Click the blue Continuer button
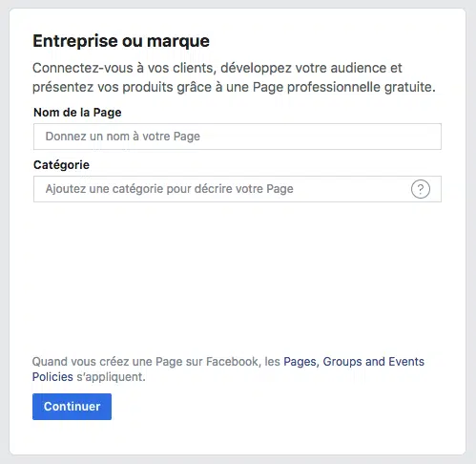Screen dimensions: 476x464 72,407
